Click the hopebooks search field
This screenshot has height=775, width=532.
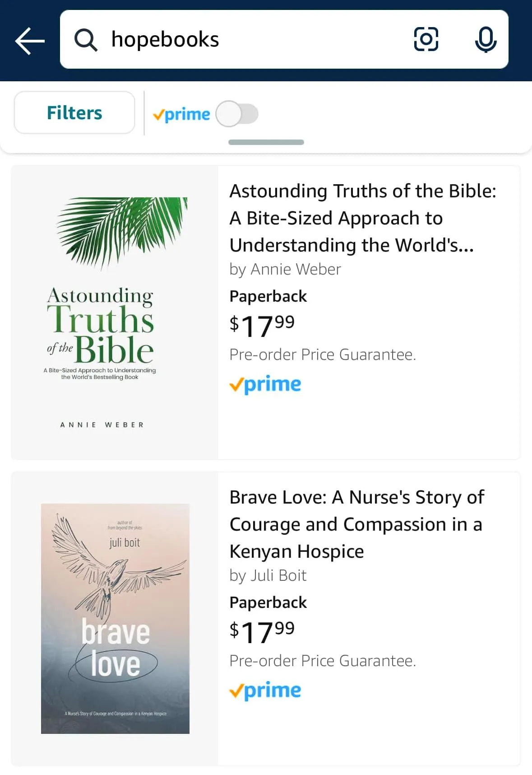pos(253,40)
